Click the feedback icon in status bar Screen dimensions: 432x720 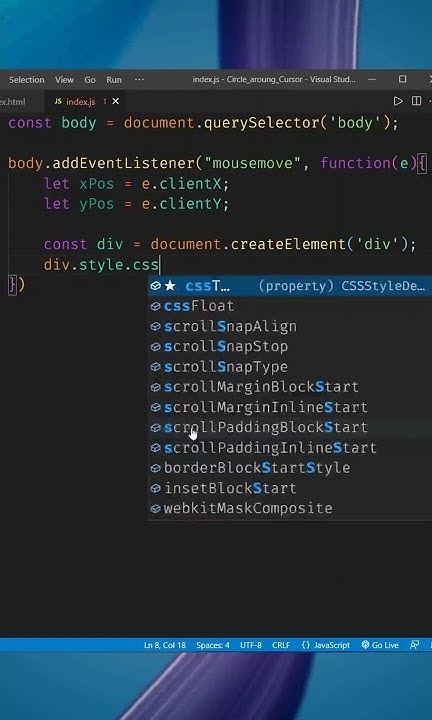pos(414,645)
